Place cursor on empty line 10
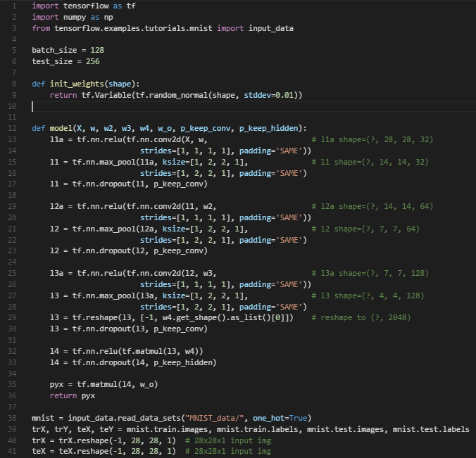The height and width of the screenshot is (458, 476). [141, 106]
